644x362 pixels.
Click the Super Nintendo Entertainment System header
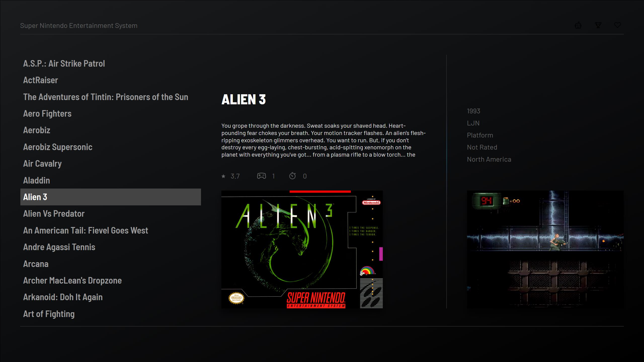(79, 26)
